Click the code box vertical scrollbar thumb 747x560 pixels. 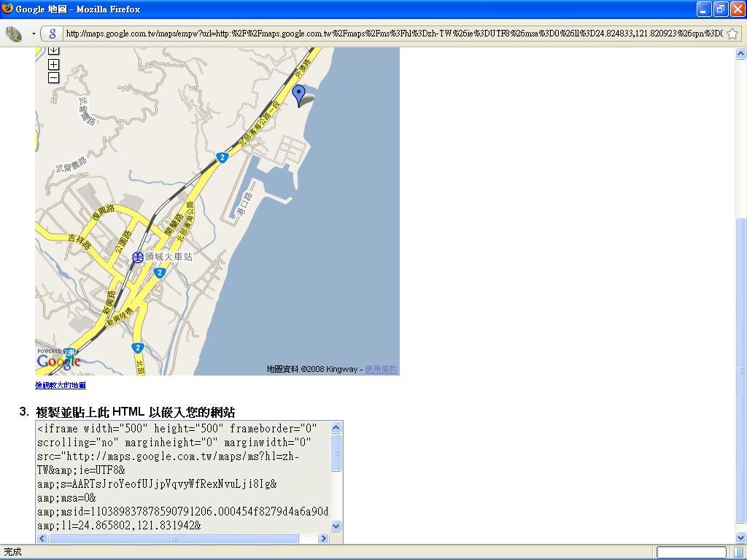point(336,453)
